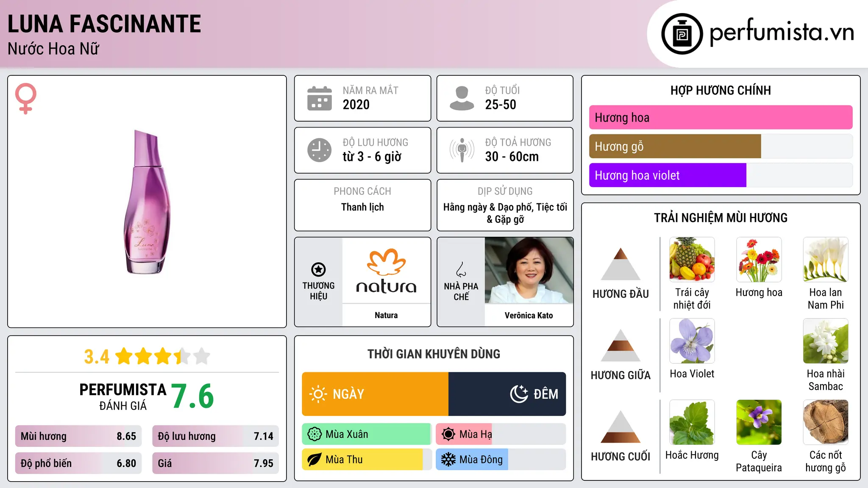868x488 pixels.
Task: Click the longevity value từ 3 - 6 giờ
Action: [x=372, y=157]
